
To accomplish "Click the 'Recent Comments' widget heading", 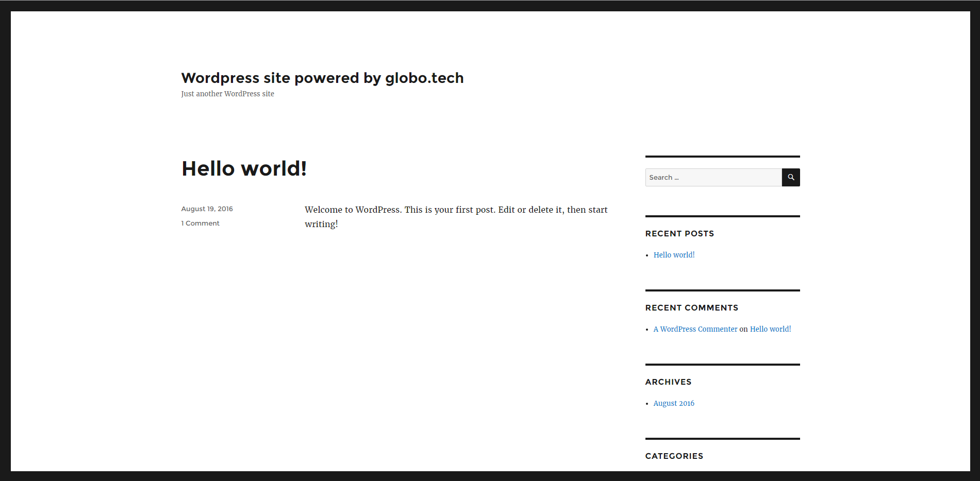I will [692, 307].
